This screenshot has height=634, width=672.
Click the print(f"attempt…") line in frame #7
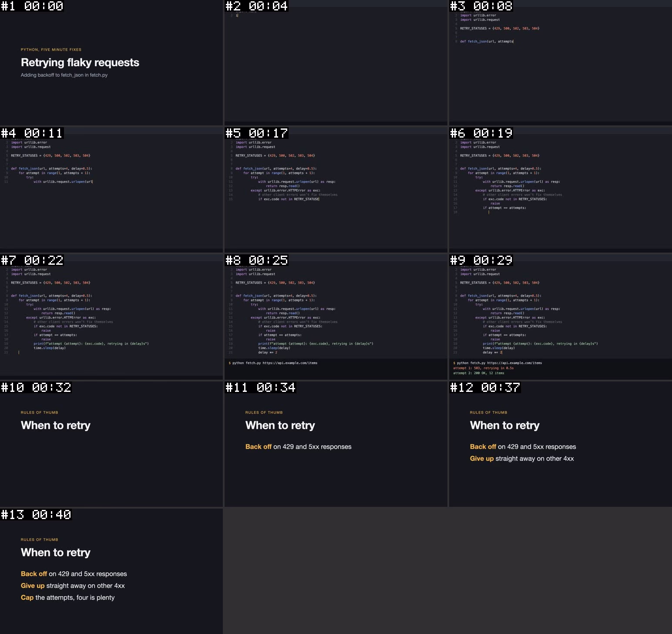click(91, 344)
